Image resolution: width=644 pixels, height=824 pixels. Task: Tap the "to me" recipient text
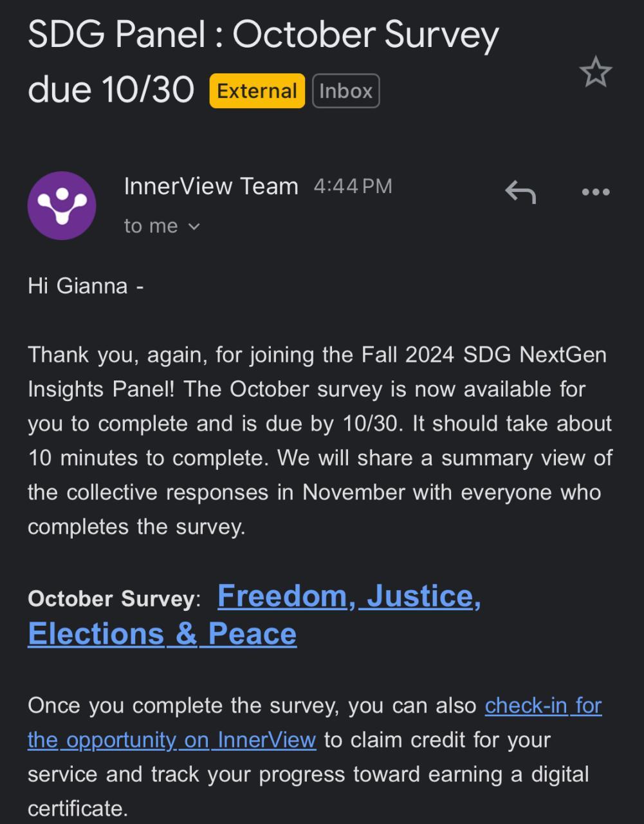click(151, 226)
